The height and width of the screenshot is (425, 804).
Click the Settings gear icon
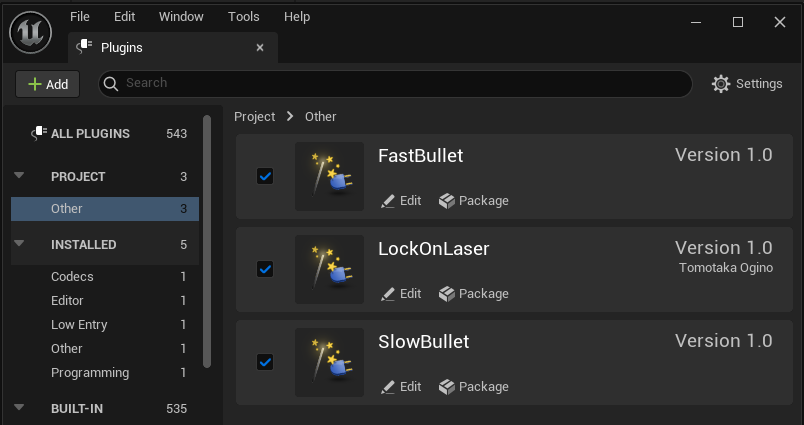[x=721, y=84]
